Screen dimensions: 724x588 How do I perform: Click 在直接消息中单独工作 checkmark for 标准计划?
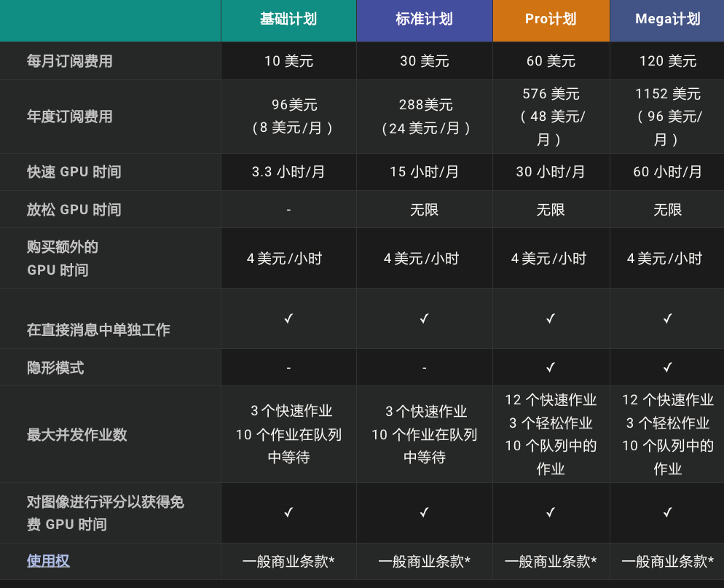[424, 318]
